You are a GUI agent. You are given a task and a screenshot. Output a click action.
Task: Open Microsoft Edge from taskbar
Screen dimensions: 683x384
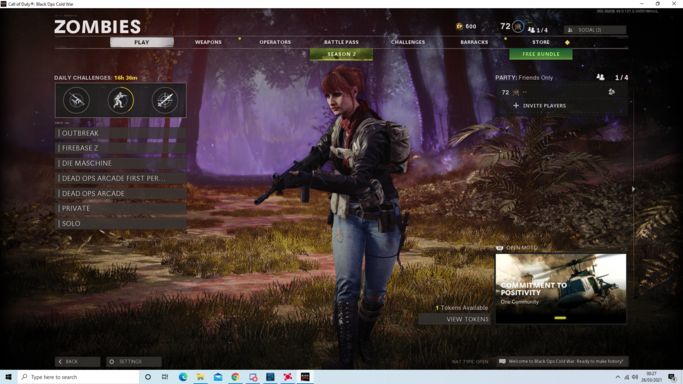[183, 377]
